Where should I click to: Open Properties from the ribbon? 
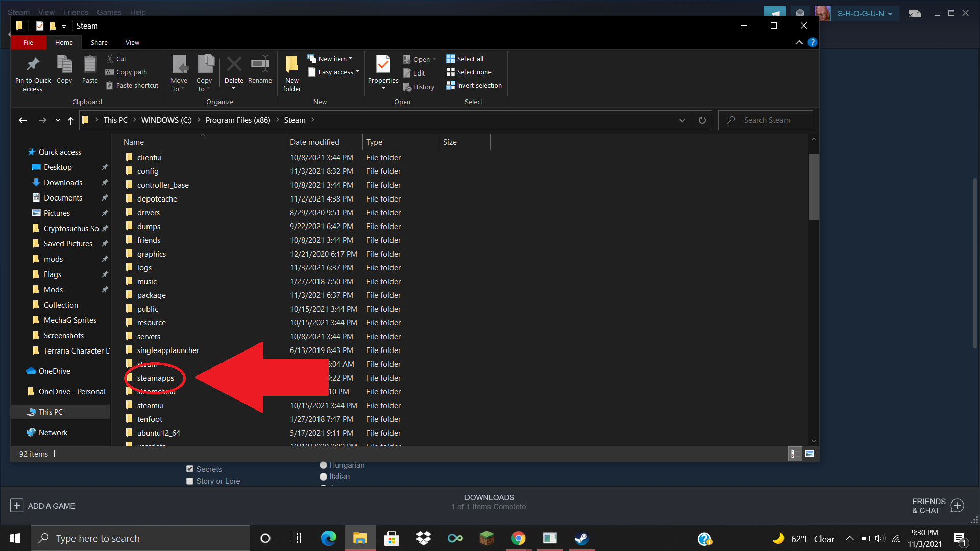pyautogui.click(x=383, y=65)
